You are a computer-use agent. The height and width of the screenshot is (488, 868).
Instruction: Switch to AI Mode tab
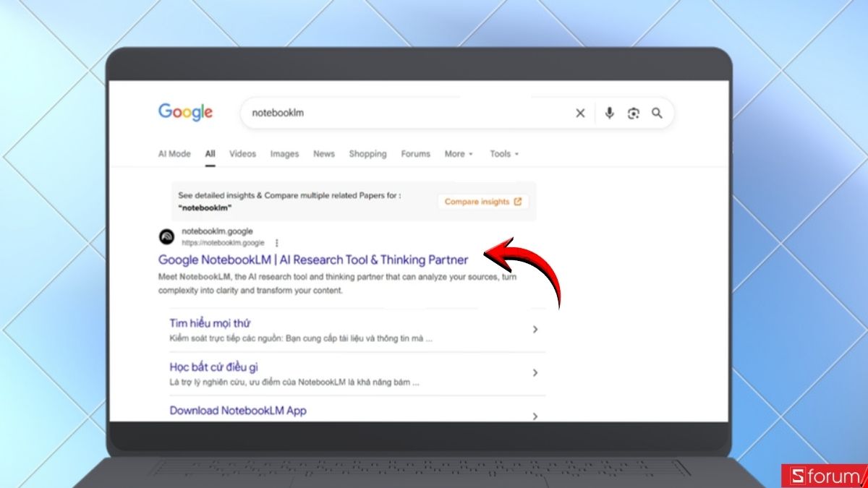coord(174,154)
